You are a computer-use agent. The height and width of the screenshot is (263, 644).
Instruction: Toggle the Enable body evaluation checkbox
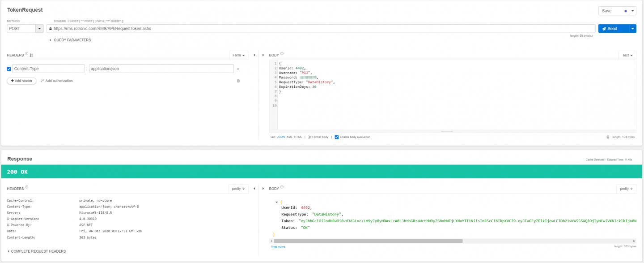coord(337,137)
